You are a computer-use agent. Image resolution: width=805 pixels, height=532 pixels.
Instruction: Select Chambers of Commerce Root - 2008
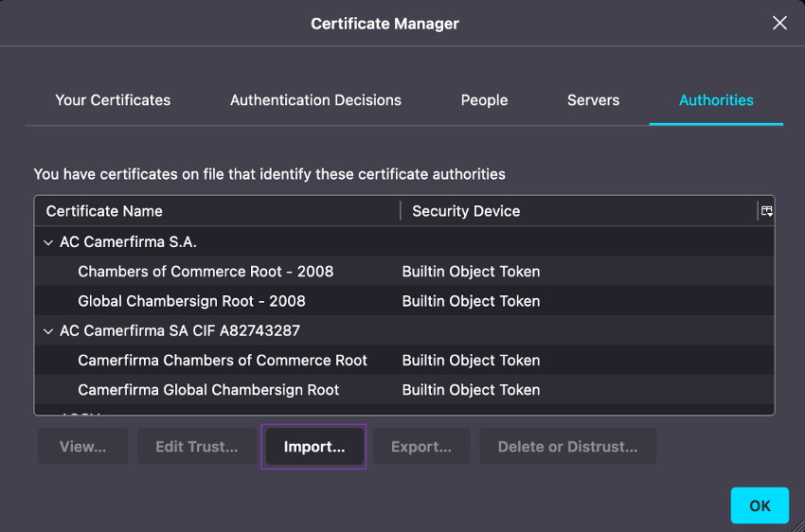[206, 272]
